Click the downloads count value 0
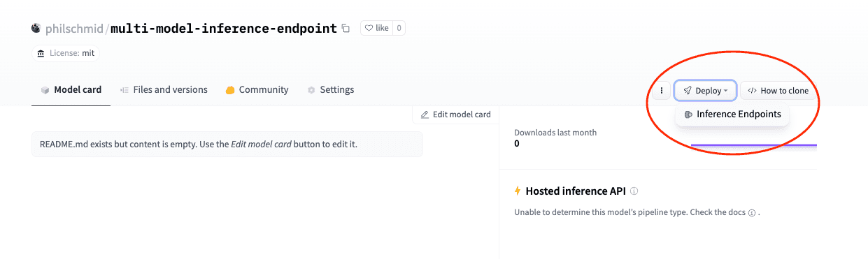This screenshot has width=868, height=259. 517,144
